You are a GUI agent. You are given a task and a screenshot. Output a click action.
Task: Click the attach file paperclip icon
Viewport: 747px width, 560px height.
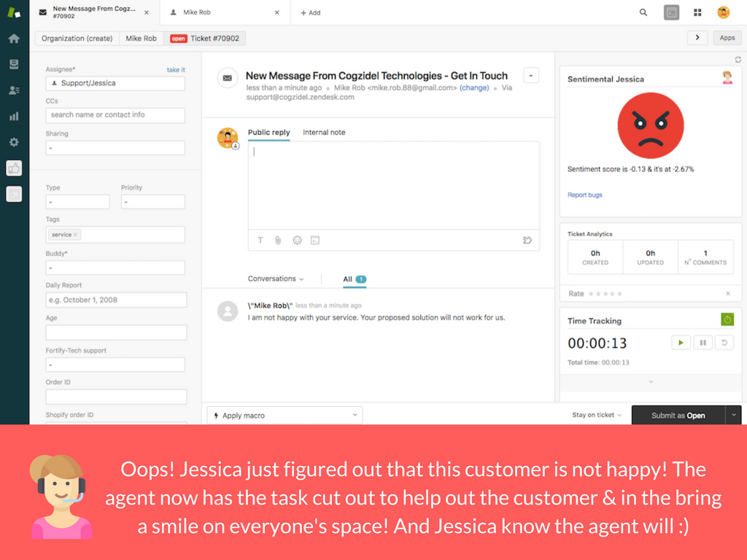coord(278,240)
